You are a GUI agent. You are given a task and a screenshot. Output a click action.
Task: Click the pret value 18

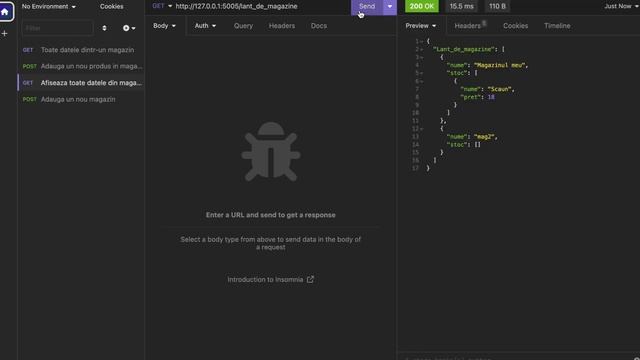[x=491, y=97]
